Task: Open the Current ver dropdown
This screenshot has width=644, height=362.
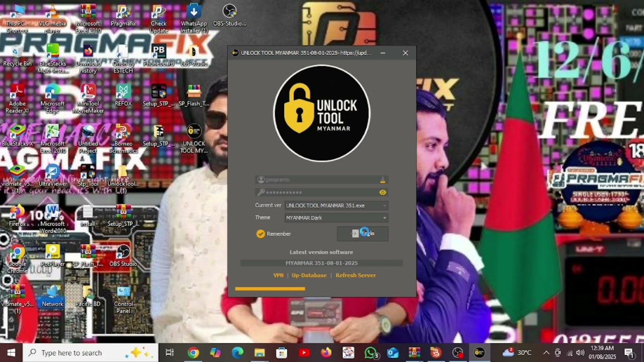Action: point(336,205)
